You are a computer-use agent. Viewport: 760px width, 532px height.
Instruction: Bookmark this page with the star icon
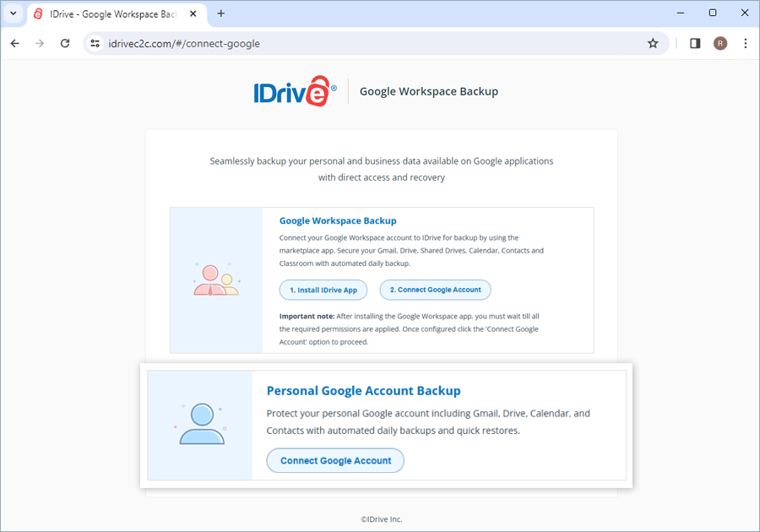point(653,44)
